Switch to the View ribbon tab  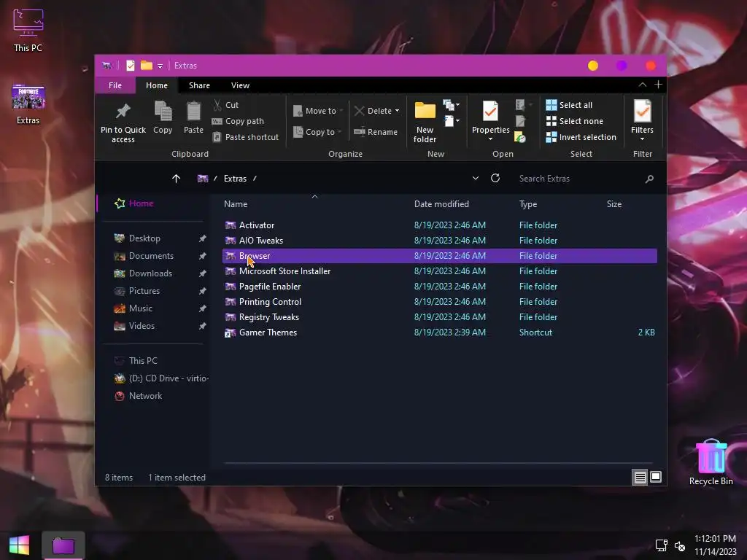point(240,85)
